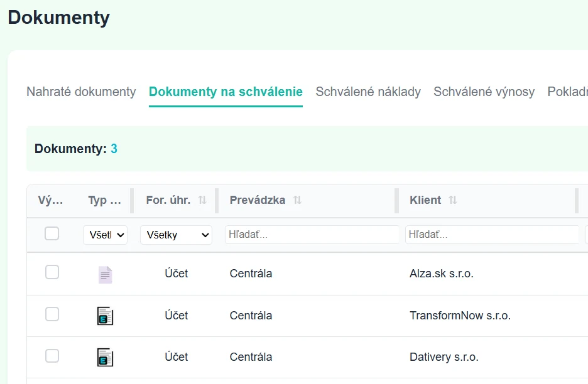This screenshot has height=384, width=588.
Task: Click the Prevádzka column header label
Action: (258, 200)
